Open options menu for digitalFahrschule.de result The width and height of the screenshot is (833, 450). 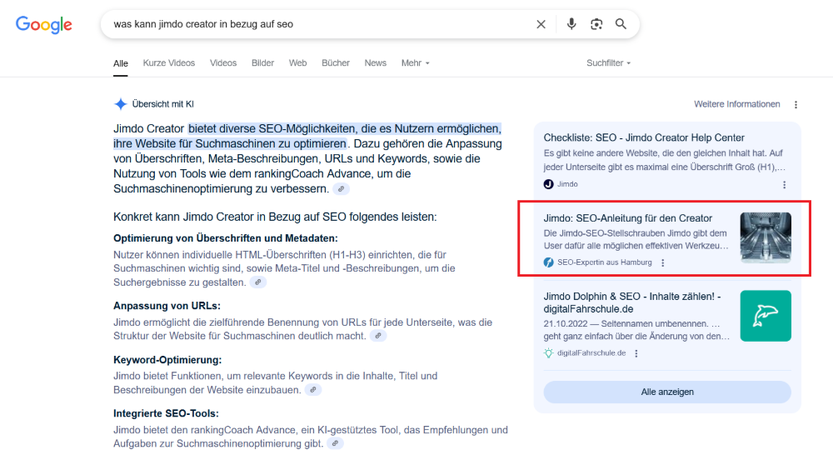[636, 353]
